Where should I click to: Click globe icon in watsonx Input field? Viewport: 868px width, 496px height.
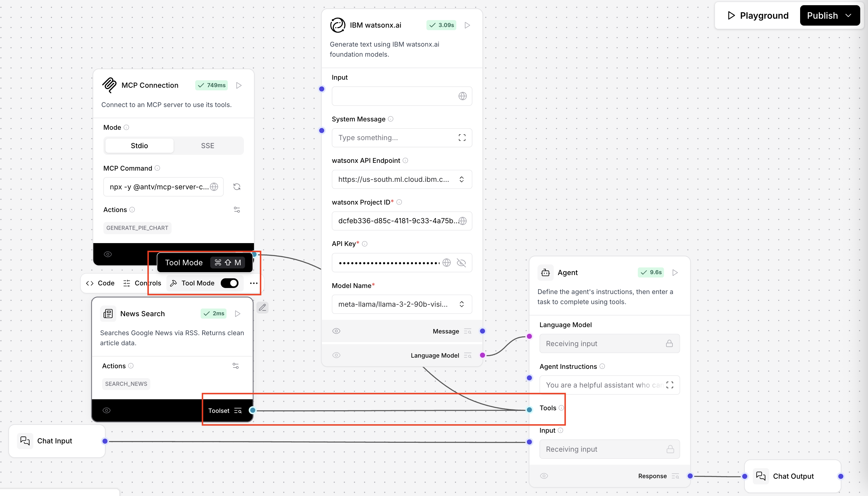tap(462, 96)
